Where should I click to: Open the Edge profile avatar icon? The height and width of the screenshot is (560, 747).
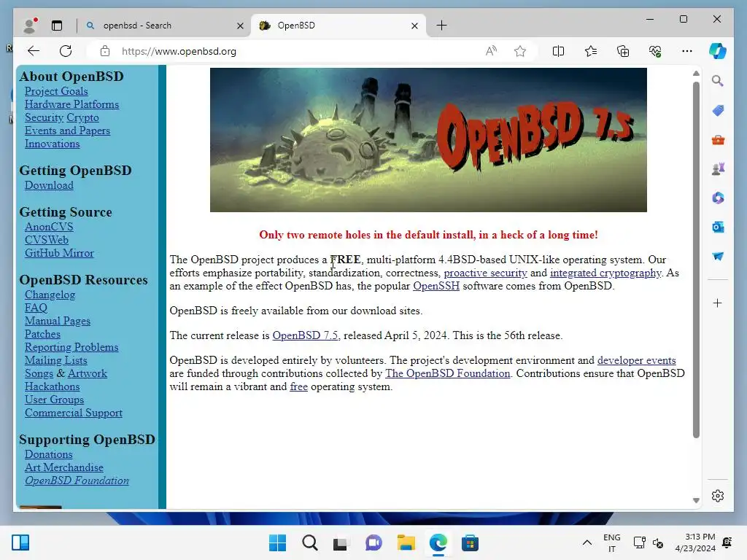click(x=30, y=26)
